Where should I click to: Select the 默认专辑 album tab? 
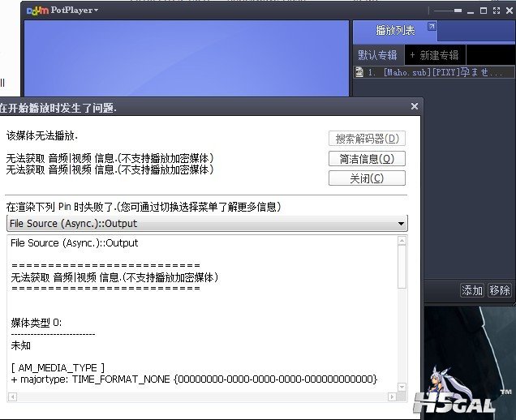coord(377,55)
